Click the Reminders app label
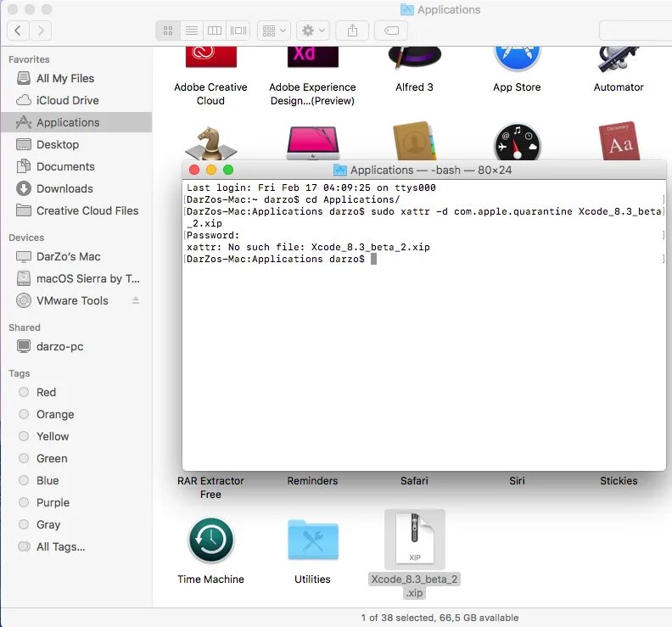The height and width of the screenshot is (627, 672). 312,481
